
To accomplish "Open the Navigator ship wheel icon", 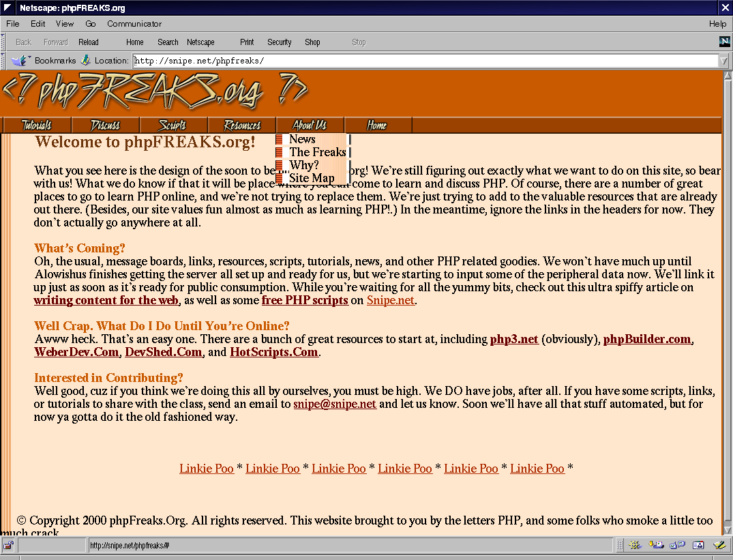I will point(634,544).
